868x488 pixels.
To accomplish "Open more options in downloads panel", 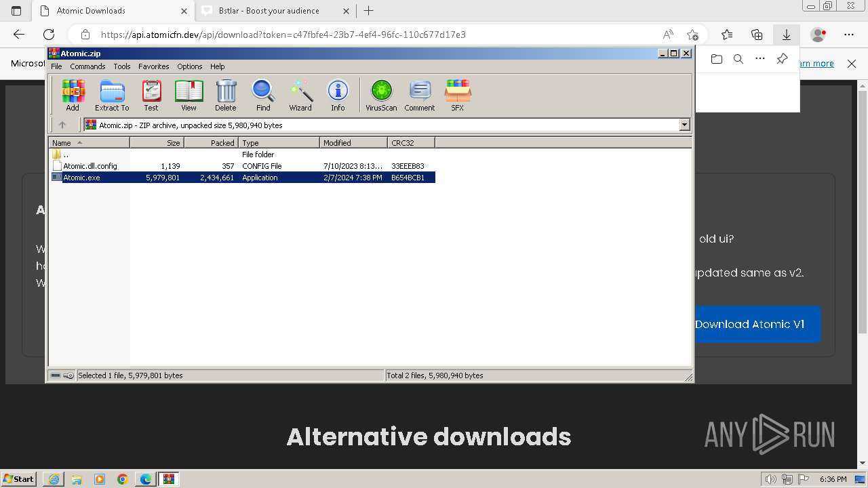I will click(760, 59).
